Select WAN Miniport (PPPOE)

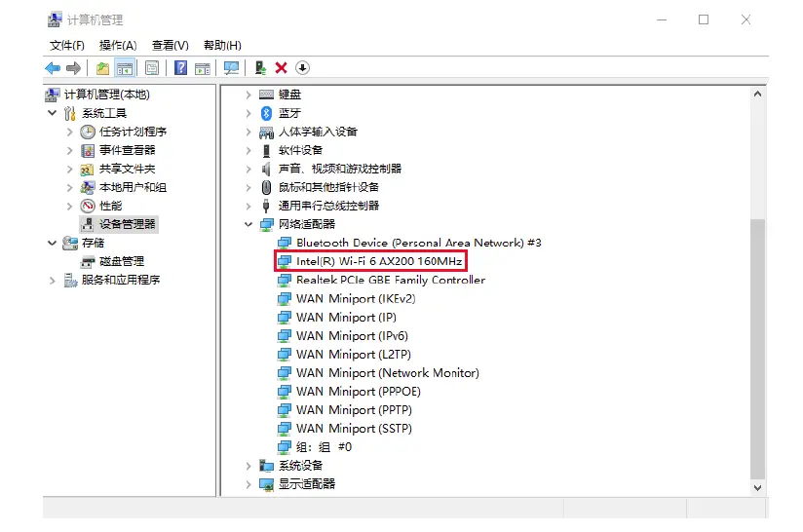(359, 392)
